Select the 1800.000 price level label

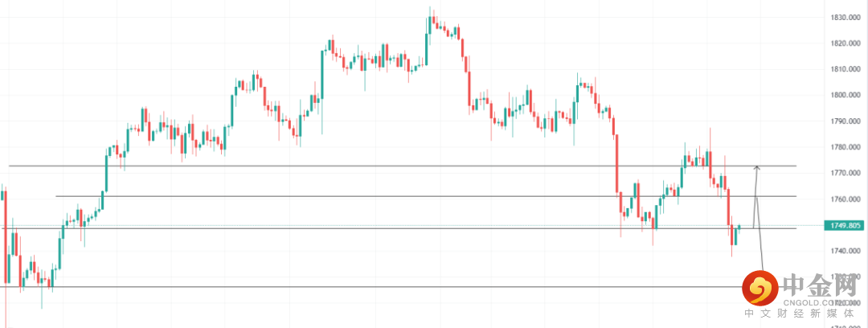pos(843,95)
